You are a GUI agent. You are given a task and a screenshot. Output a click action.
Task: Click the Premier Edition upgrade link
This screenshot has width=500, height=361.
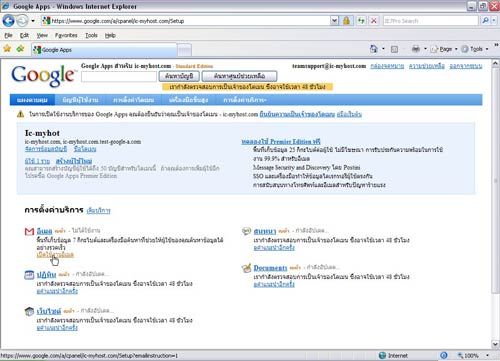click(x=281, y=141)
